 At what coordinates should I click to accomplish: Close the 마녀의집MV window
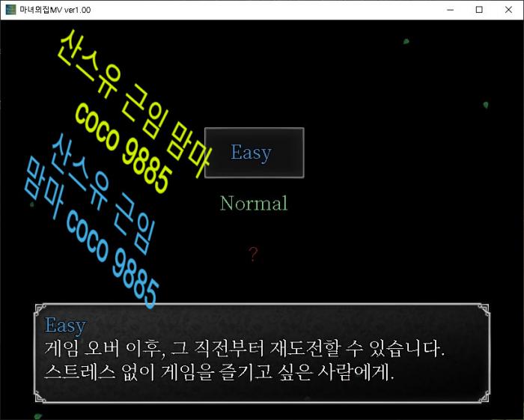point(508,10)
